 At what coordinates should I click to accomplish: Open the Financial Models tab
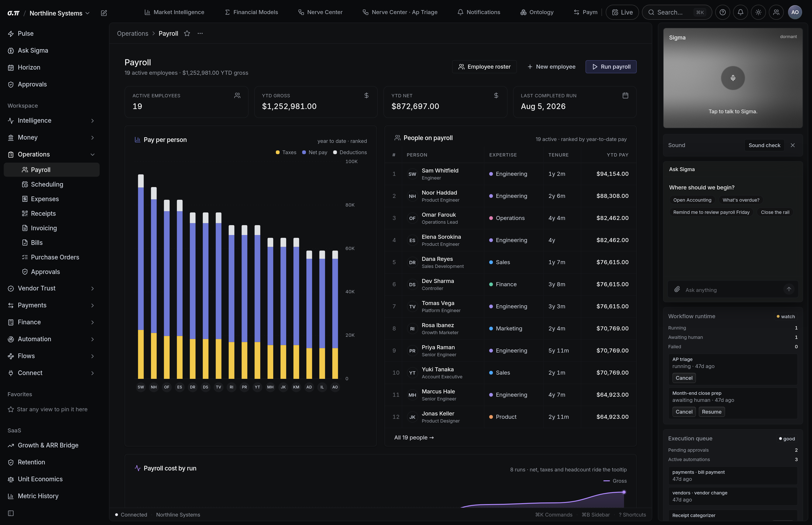251,12
